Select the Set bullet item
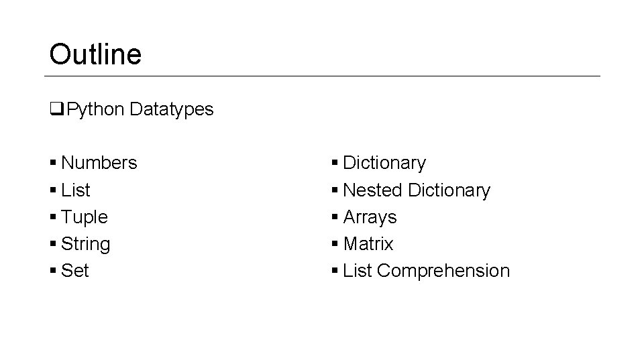The height and width of the screenshot is (362, 644). click(74, 270)
